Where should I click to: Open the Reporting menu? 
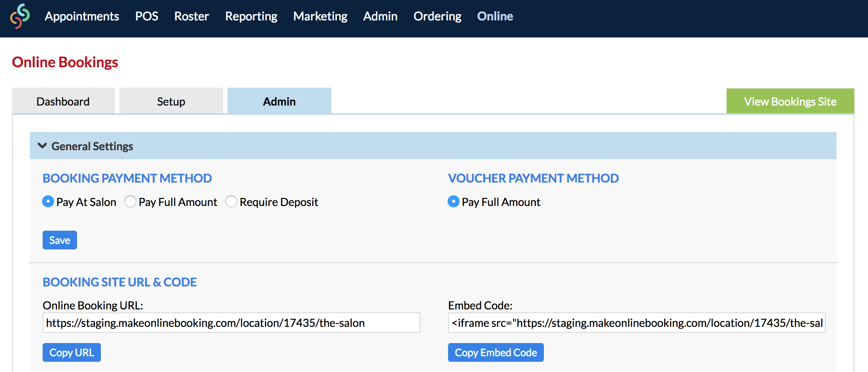click(x=251, y=16)
